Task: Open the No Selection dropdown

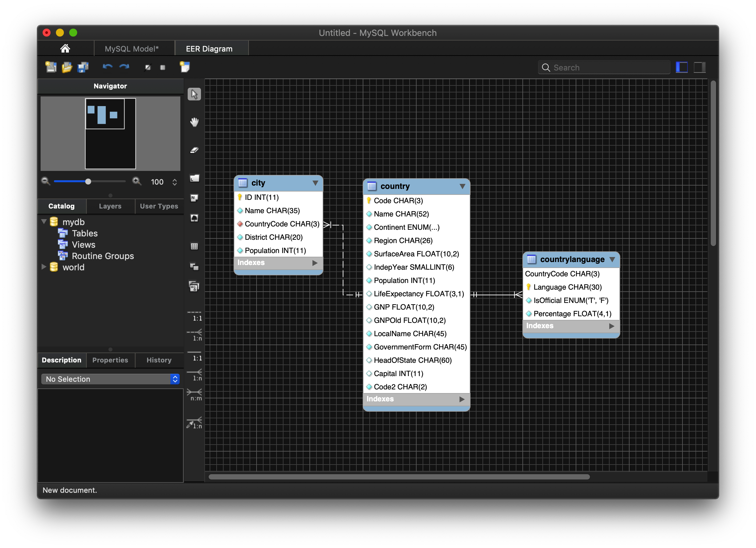Action: click(110, 379)
